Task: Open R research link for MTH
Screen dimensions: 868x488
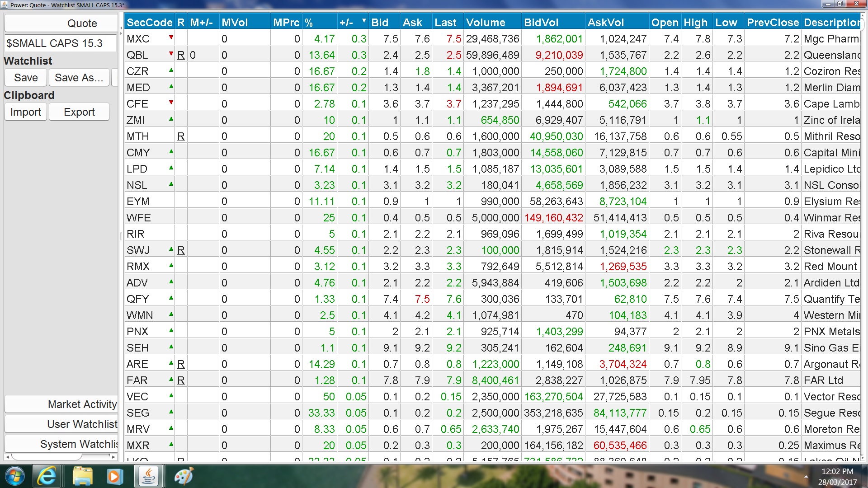Action: (181, 136)
